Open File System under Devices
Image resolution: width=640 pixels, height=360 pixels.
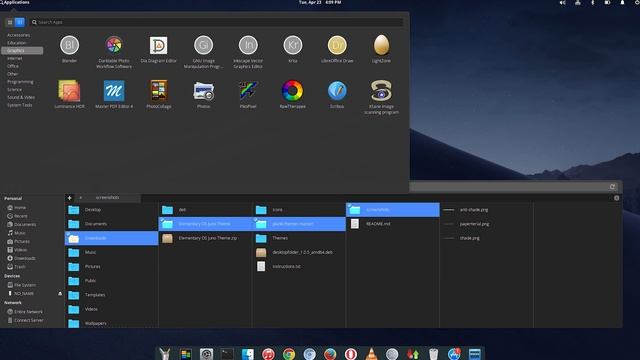[22, 285]
